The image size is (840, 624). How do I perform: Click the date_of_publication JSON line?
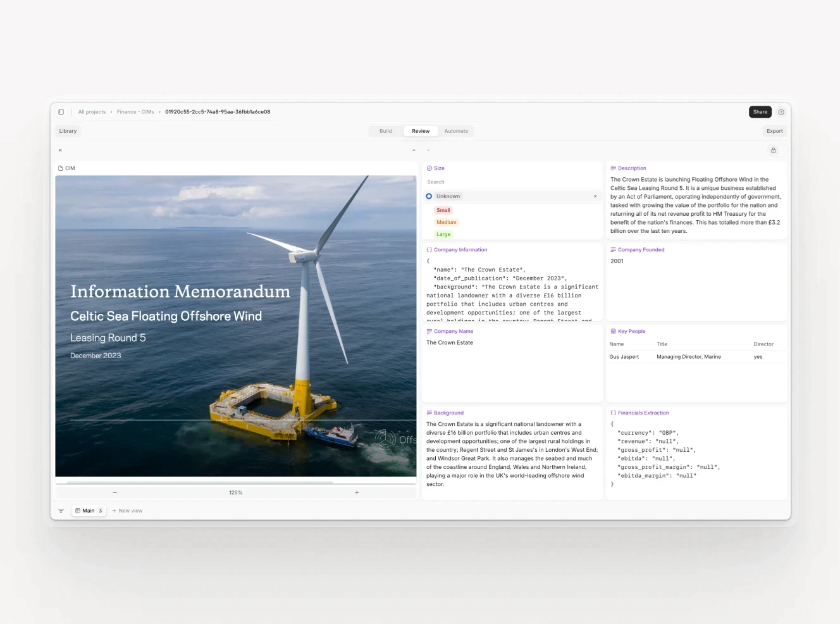[500, 278]
